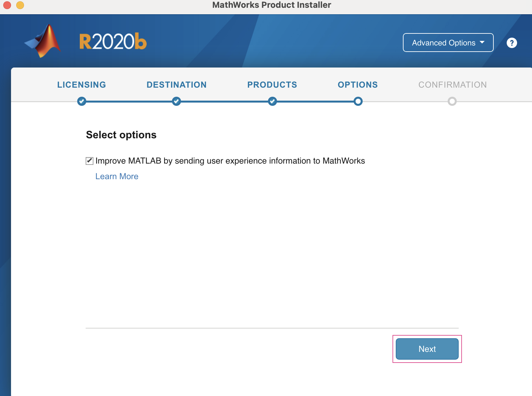This screenshot has width=532, height=396.
Task: Expand the Advanced Options dropdown
Action: click(x=448, y=43)
